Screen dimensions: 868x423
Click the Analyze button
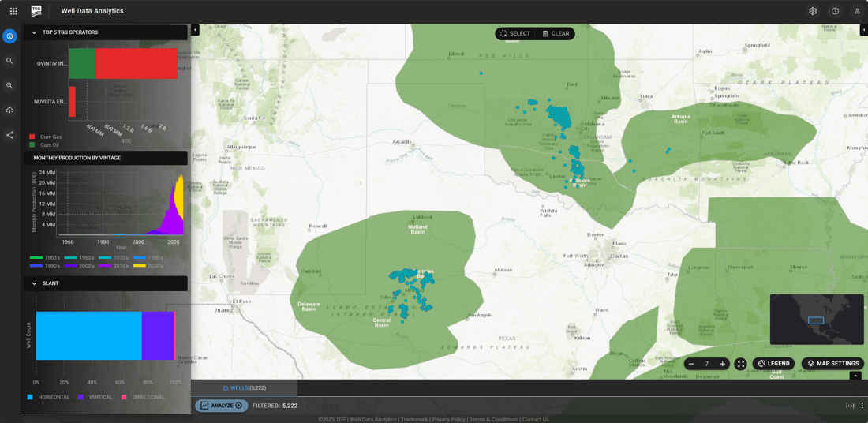pos(221,406)
